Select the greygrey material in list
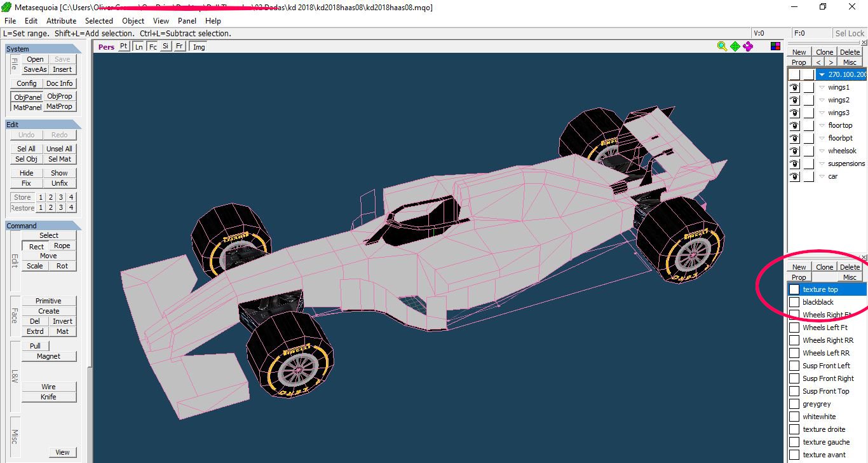The image size is (868, 463). [x=817, y=404]
